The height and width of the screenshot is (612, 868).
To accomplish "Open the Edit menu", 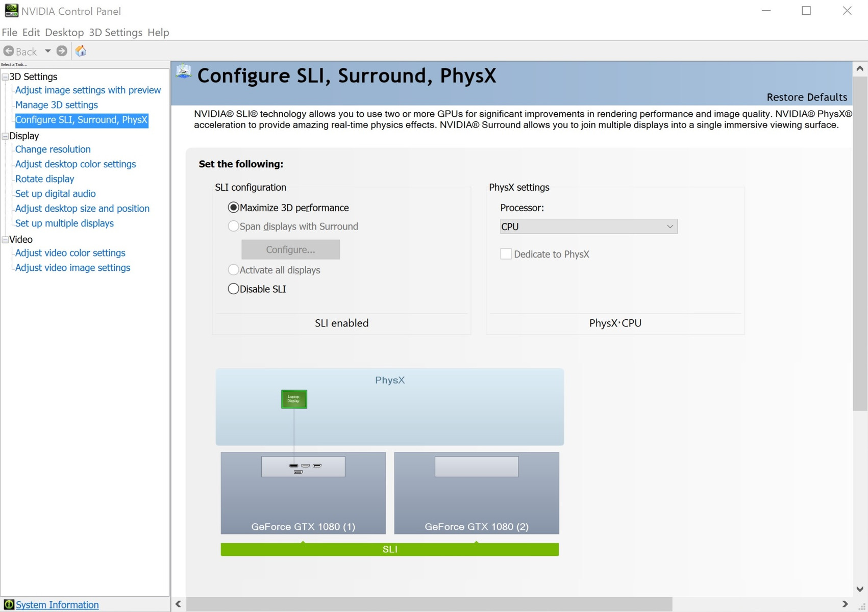I will click(31, 32).
